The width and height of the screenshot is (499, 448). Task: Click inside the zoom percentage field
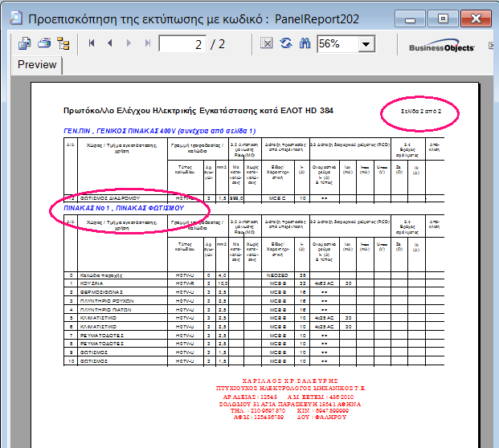tap(336, 44)
